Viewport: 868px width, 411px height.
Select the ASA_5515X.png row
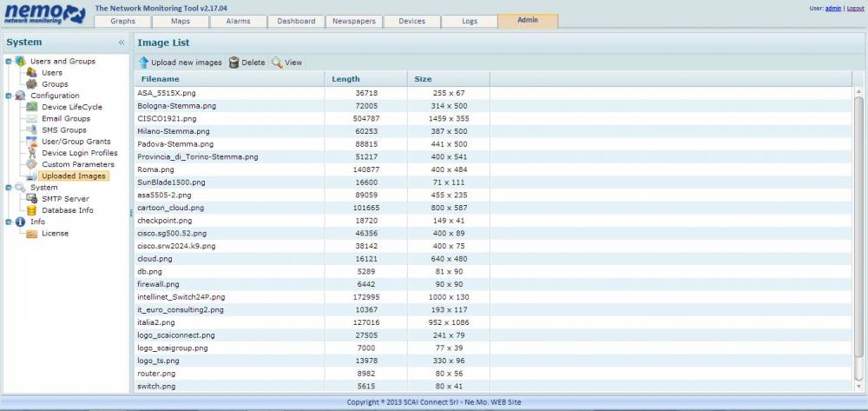[x=493, y=93]
